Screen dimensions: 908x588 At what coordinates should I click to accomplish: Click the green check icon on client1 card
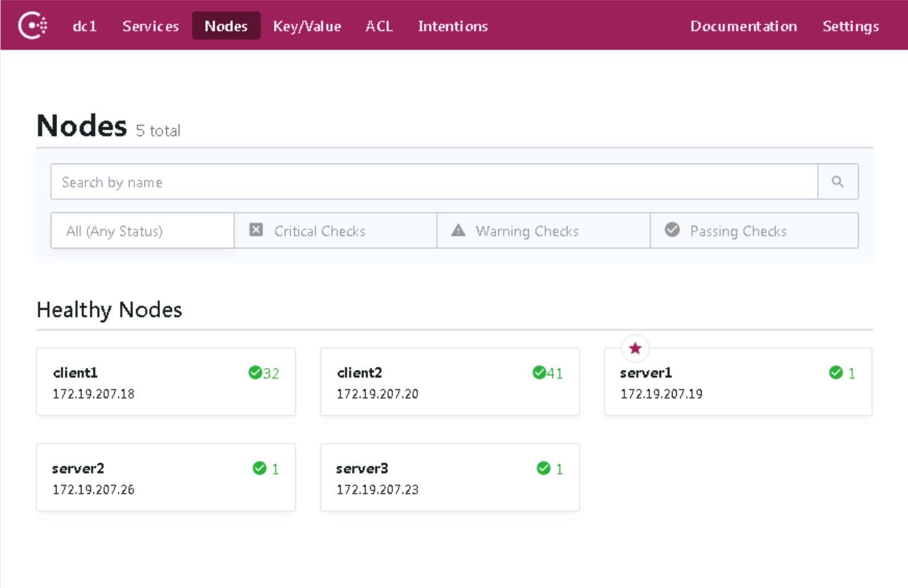coord(256,373)
